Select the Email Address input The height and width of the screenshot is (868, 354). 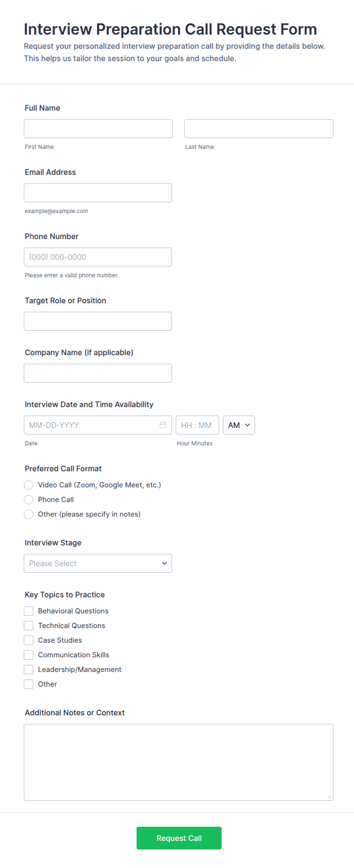98,193
